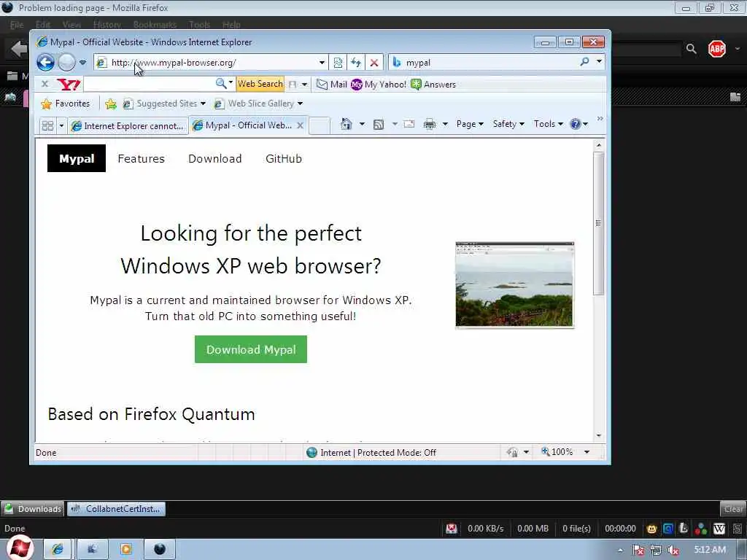Open a new blank tab
The width and height of the screenshot is (747, 560).
320,126
